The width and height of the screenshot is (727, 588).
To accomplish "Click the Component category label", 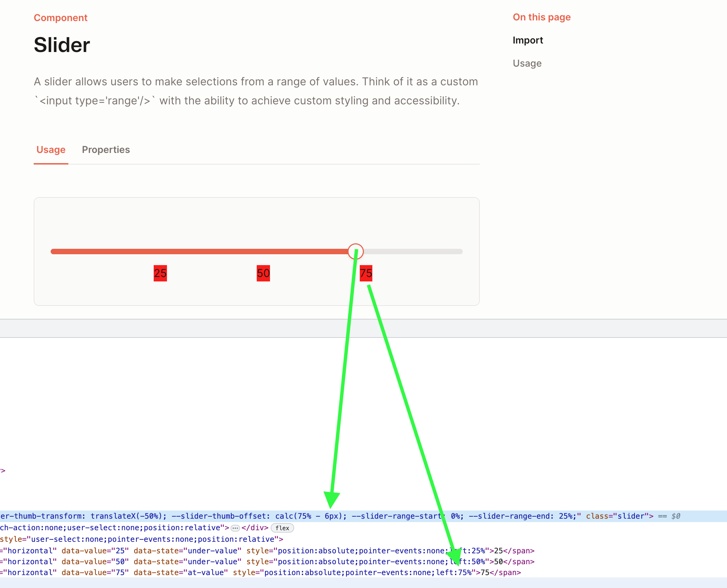I will point(61,17).
